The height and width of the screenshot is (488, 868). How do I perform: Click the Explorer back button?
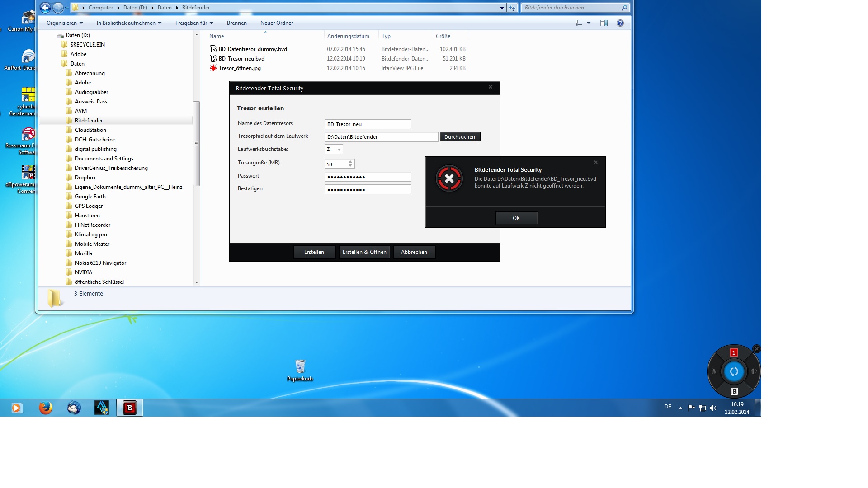click(45, 7)
